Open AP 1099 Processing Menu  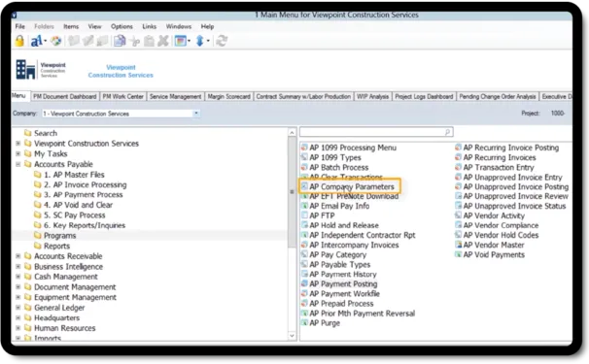[349, 148]
